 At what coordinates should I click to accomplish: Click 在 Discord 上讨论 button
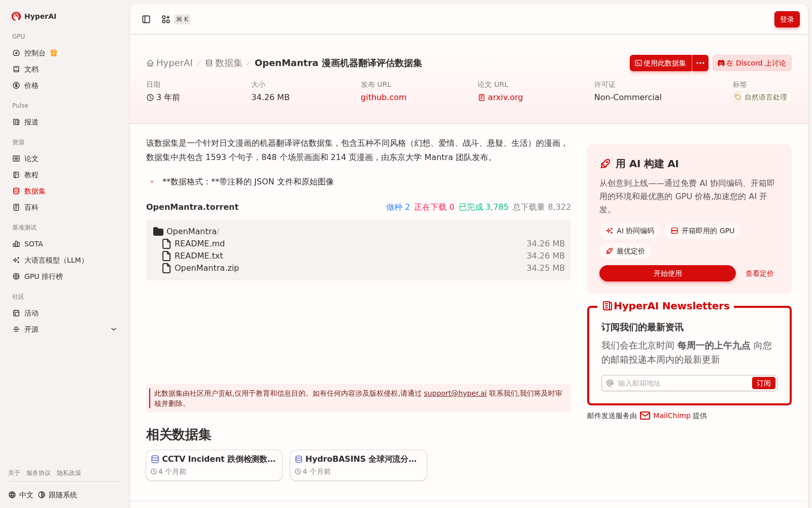pos(752,63)
